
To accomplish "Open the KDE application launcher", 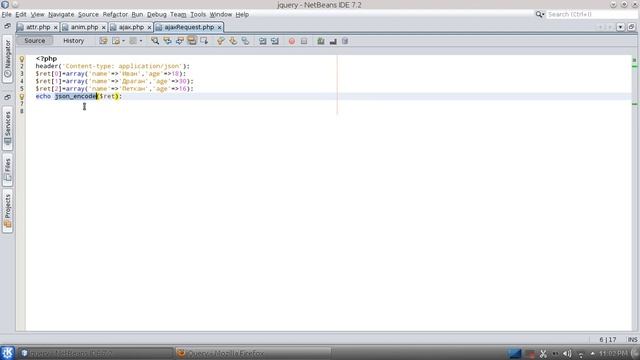I will pos(7,353).
